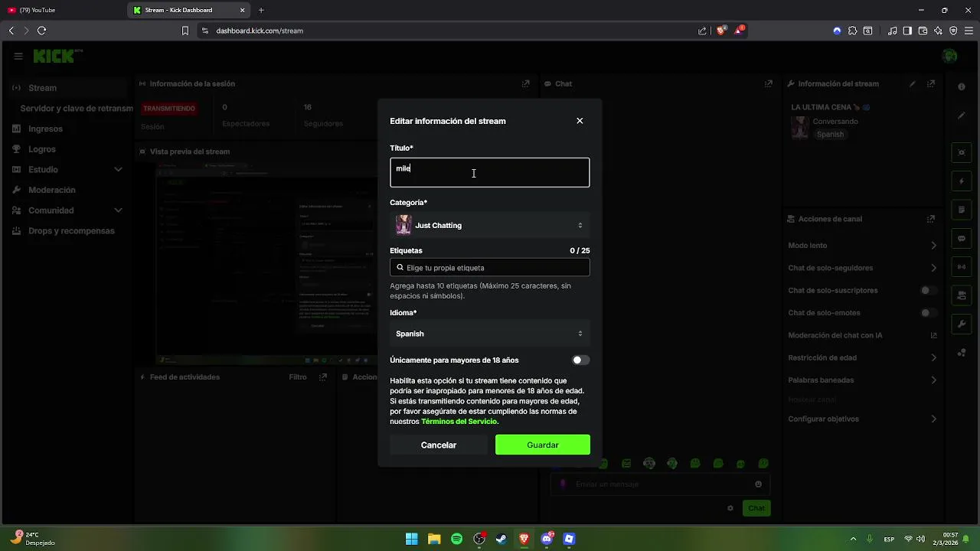The width and height of the screenshot is (980, 551).
Task: Click the wrench icon in right rail
Action: click(962, 324)
